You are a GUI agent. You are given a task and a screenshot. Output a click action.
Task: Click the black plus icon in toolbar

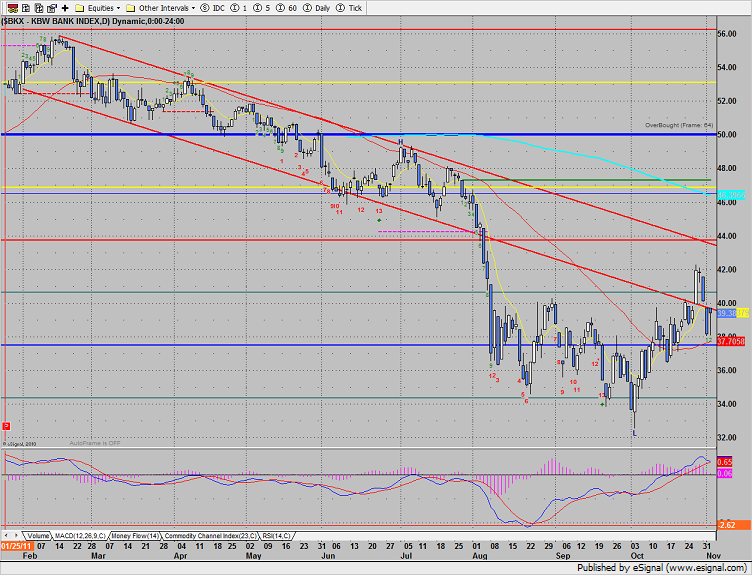pos(65,8)
